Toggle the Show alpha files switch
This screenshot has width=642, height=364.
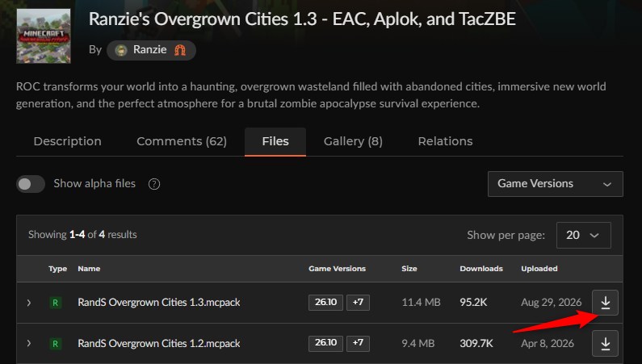tap(31, 184)
